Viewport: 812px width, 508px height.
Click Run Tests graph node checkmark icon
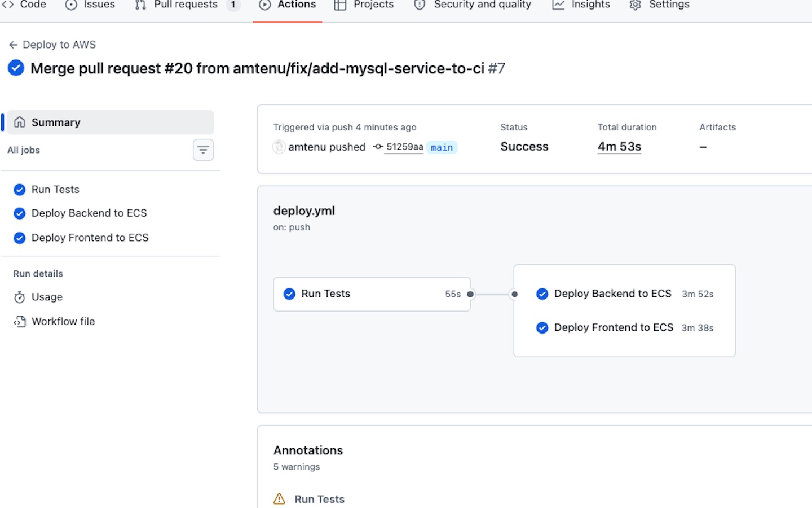(289, 294)
